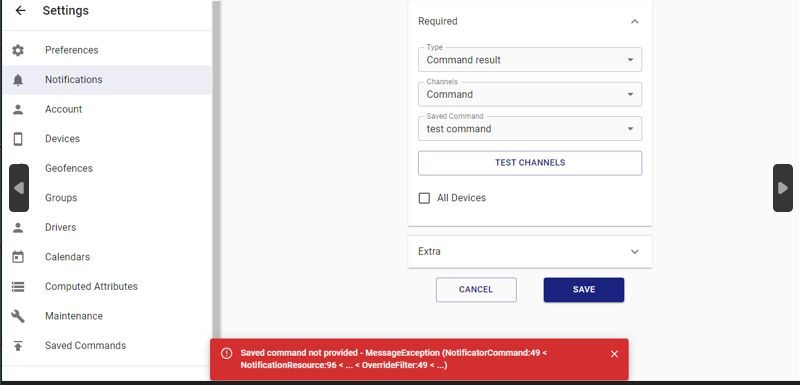Viewport: 800px width, 385px height.
Task: Click the Saved Commands upload icon
Action: 18,346
